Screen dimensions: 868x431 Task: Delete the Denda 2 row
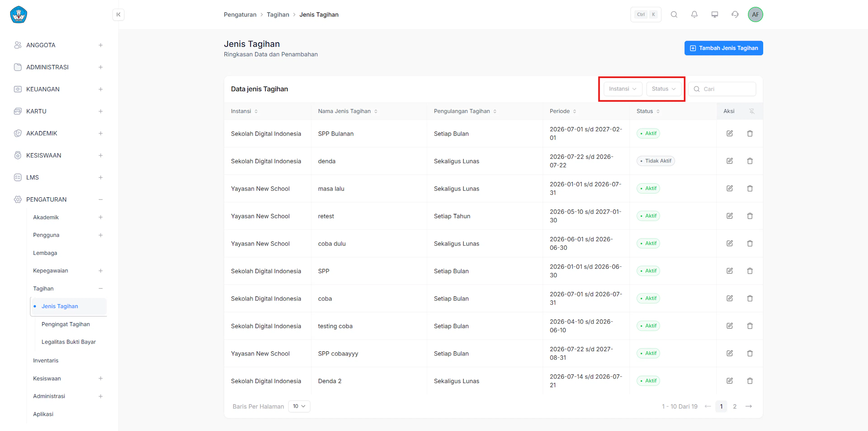[750, 381]
